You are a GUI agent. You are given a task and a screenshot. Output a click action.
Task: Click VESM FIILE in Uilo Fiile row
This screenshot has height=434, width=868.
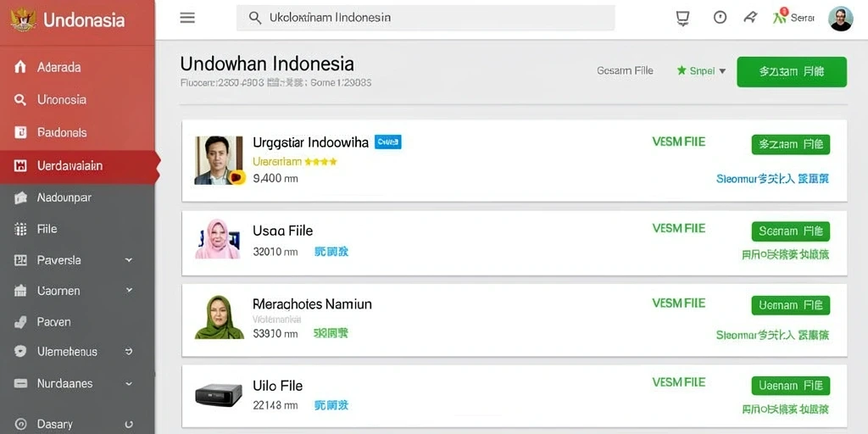pyautogui.click(x=679, y=382)
